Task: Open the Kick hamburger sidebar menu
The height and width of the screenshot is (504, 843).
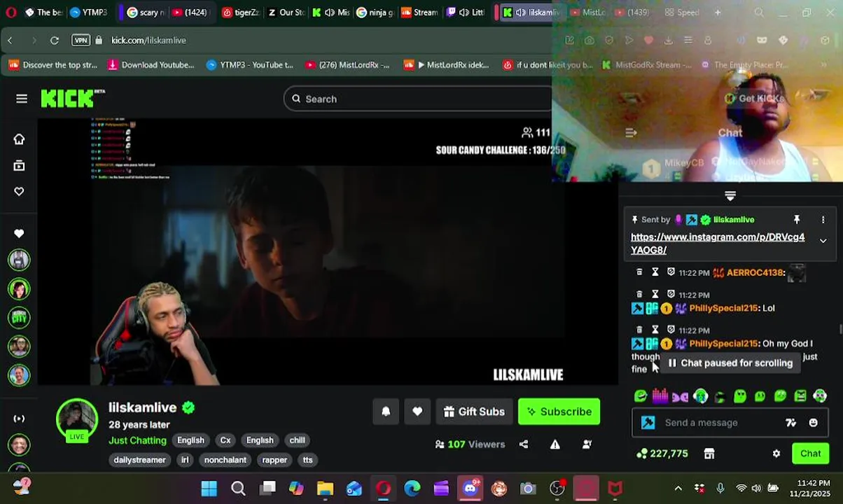Action: [22, 99]
